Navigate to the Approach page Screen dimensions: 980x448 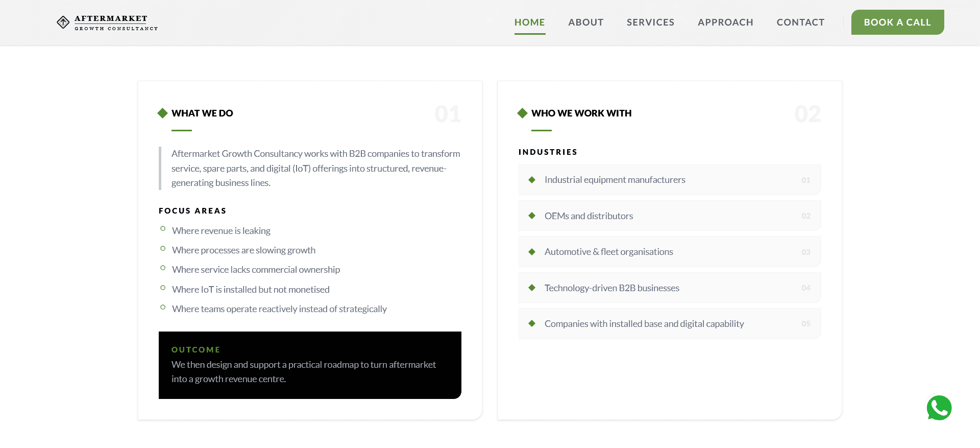(x=726, y=22)
